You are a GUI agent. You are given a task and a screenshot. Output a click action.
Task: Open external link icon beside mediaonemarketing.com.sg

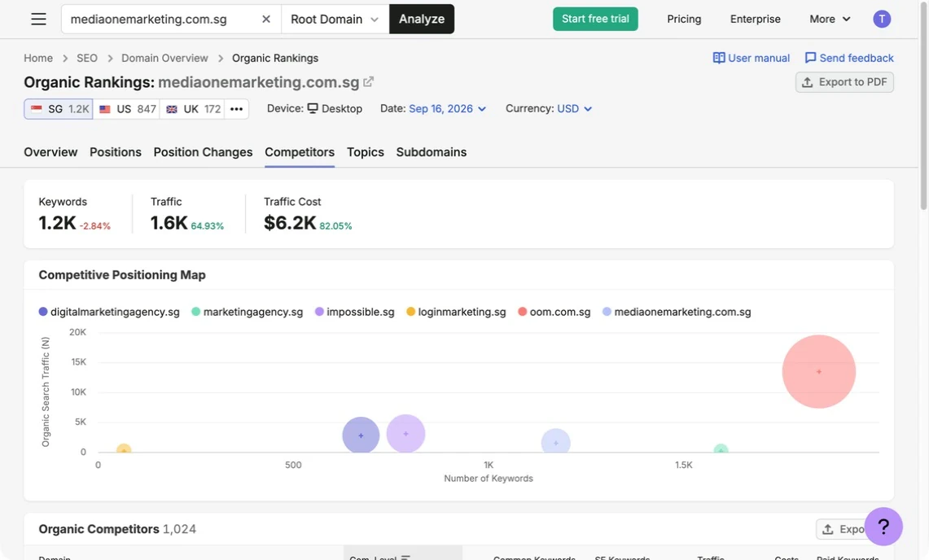click(369, 81)
